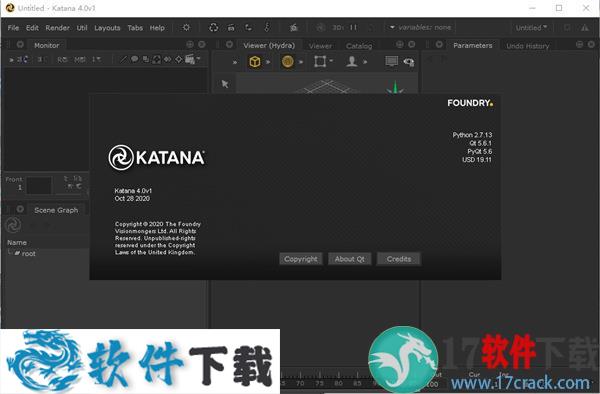Click the Viewer pane menu circle icon

point(229,45)
